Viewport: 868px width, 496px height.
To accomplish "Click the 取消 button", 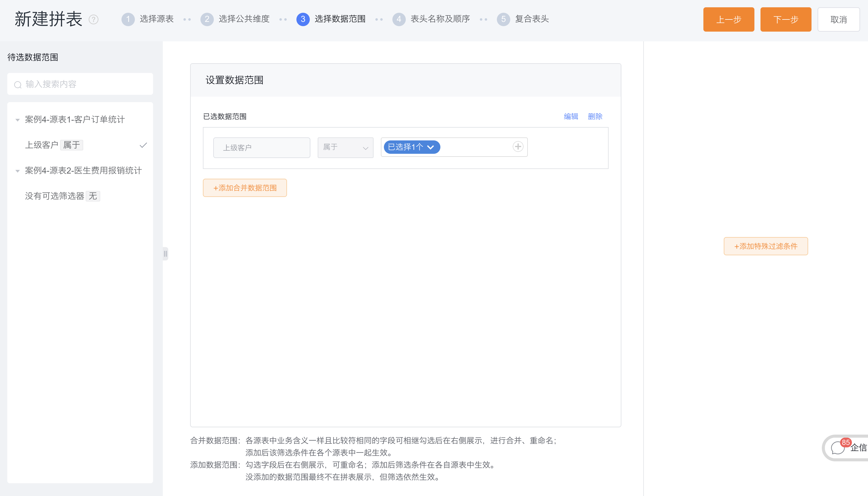I will point(839,19).
